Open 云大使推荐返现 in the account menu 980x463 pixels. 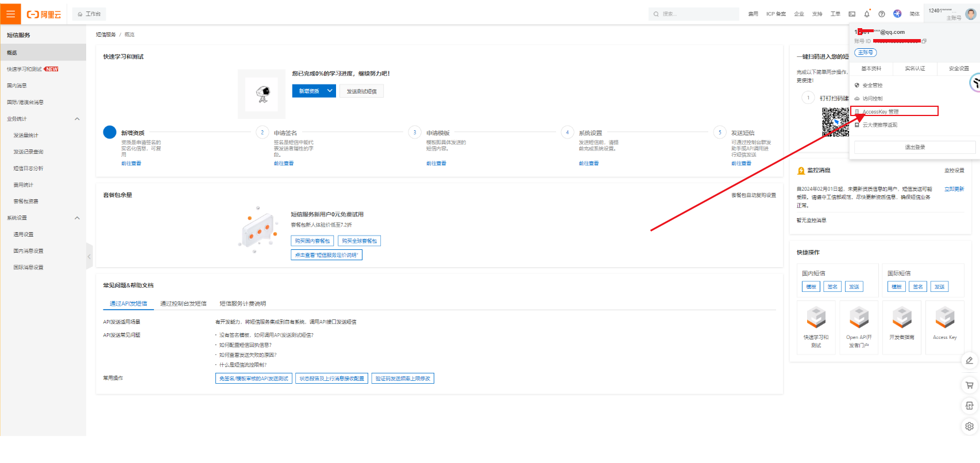(x=879, y=125)
